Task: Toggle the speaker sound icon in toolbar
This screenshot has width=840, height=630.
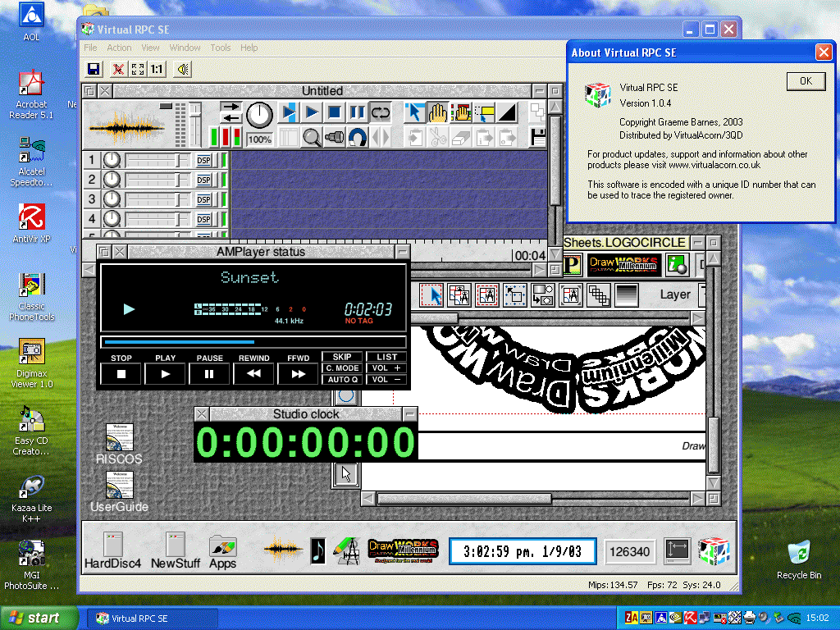Action: coord(183,69)
